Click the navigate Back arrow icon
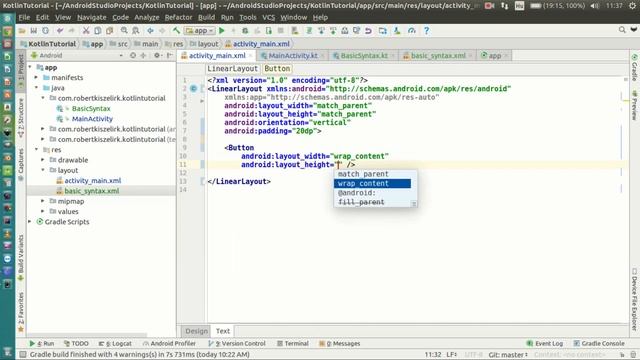640x360 pixels. (150, 31)
